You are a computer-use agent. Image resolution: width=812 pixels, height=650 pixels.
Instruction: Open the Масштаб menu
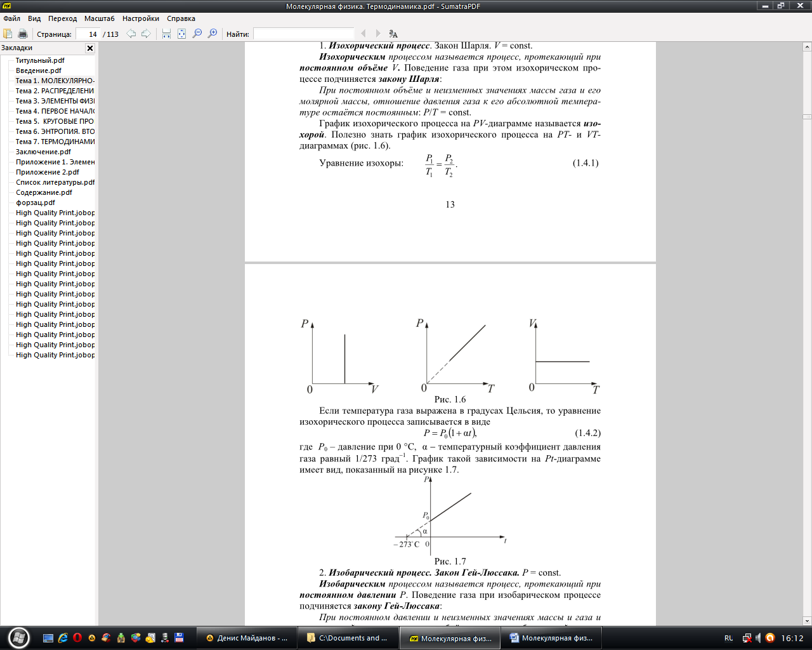(100, 18)
